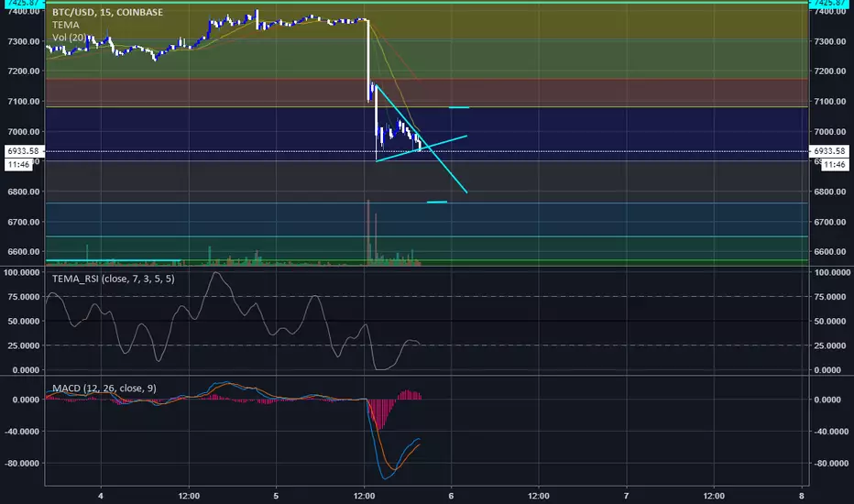Screen dimensions: 854x504
Task: Click the 7300.00 label on right price axis
Action: click(x=830, y=41)
